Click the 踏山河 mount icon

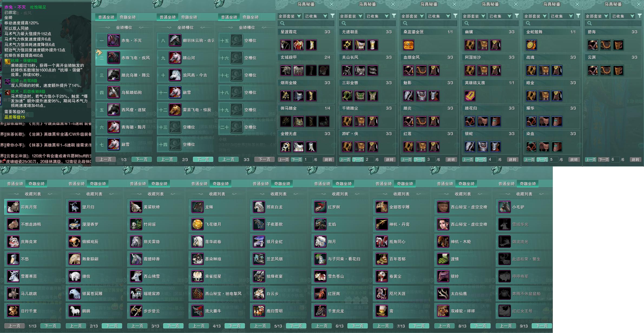(x=175, y=58)
